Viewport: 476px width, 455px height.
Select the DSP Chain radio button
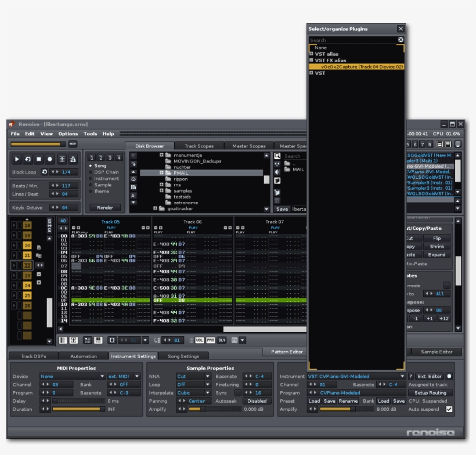tap(91, 172)
